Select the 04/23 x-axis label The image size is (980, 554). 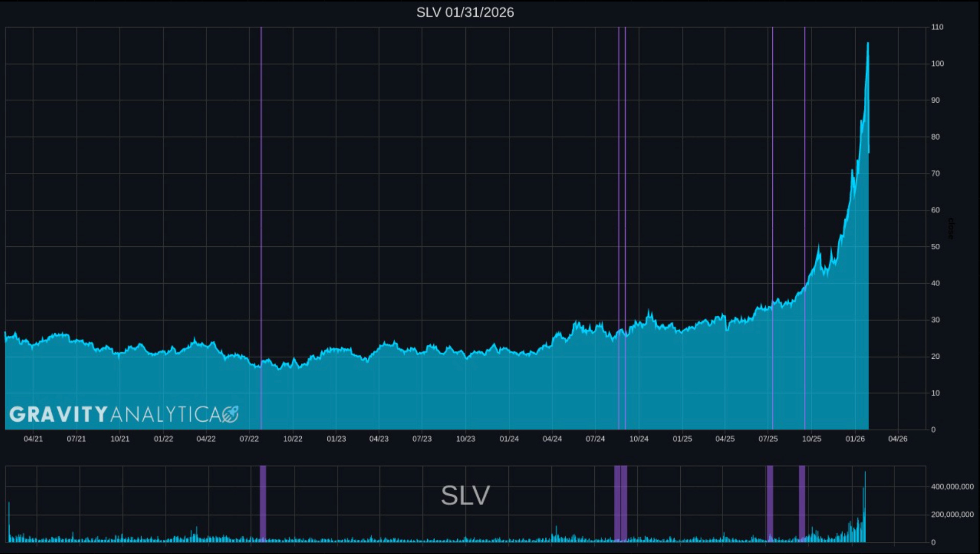(x=379, y=439)
